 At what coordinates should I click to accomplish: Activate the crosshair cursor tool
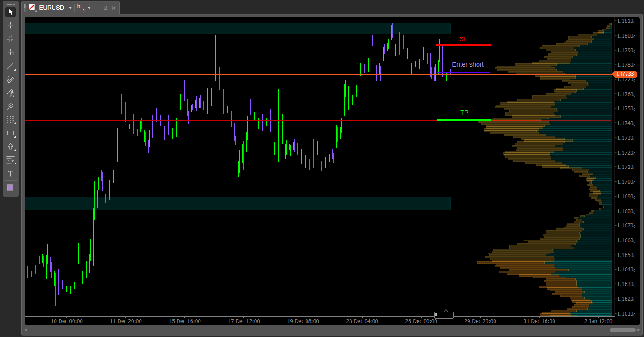coord(10,25)
